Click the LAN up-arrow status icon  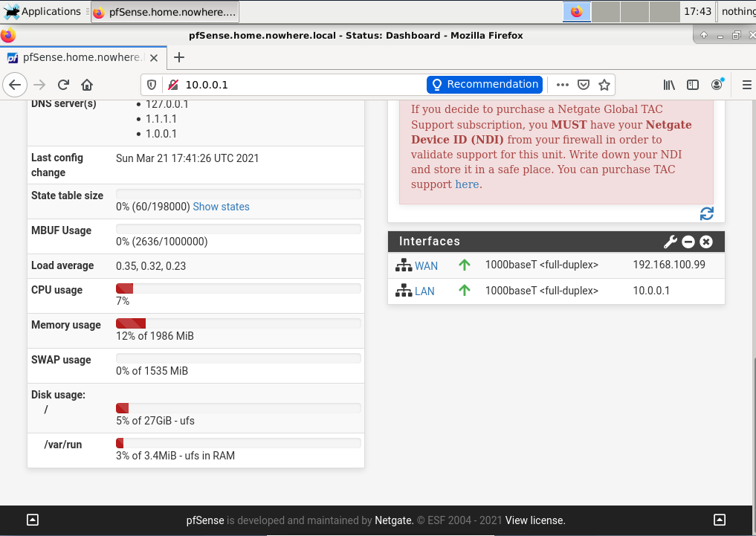point(465,290)
